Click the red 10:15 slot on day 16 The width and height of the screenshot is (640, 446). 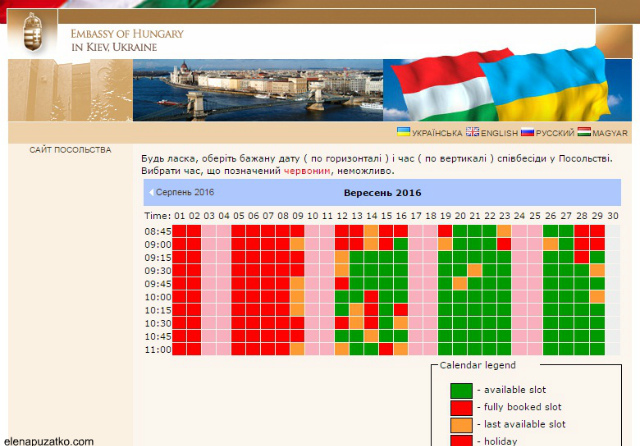tap(401, 310)
